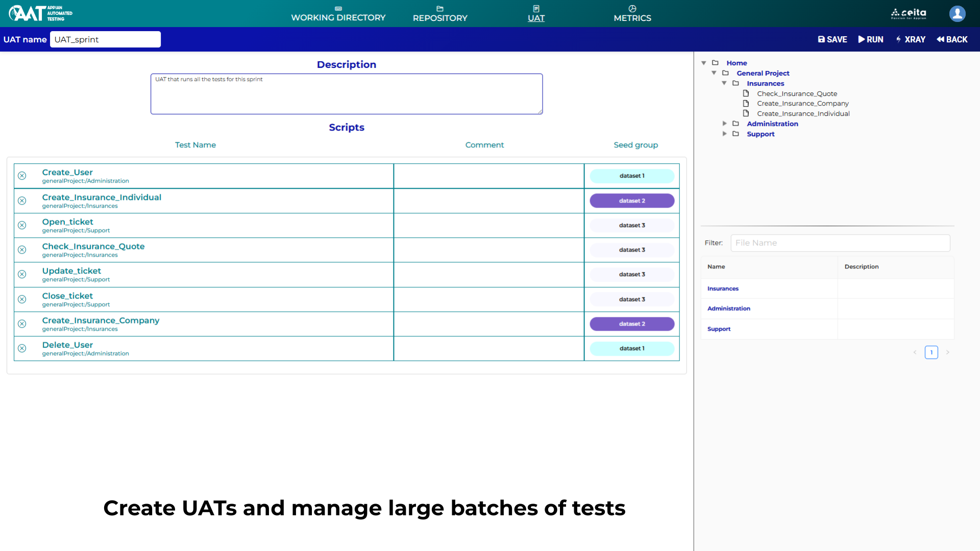Image resolution: width=980 pixels, height=551 pixels.
Task: Remove the Check_Insurance_Quote script row
Action: tap(22, 249)
